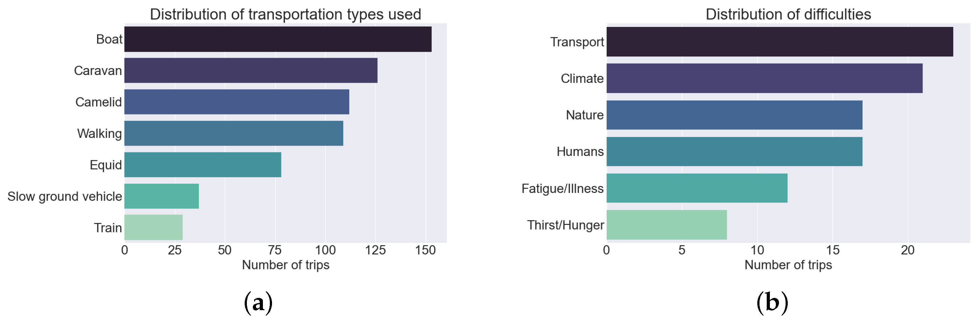The height and width of the screenshot is (323, 980).
Task: Click the 150 tick on the left chart
Action: click(x=425, y=251)
